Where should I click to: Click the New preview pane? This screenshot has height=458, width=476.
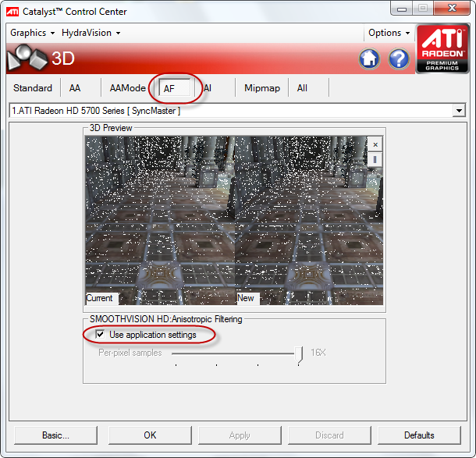coord(309,221)
